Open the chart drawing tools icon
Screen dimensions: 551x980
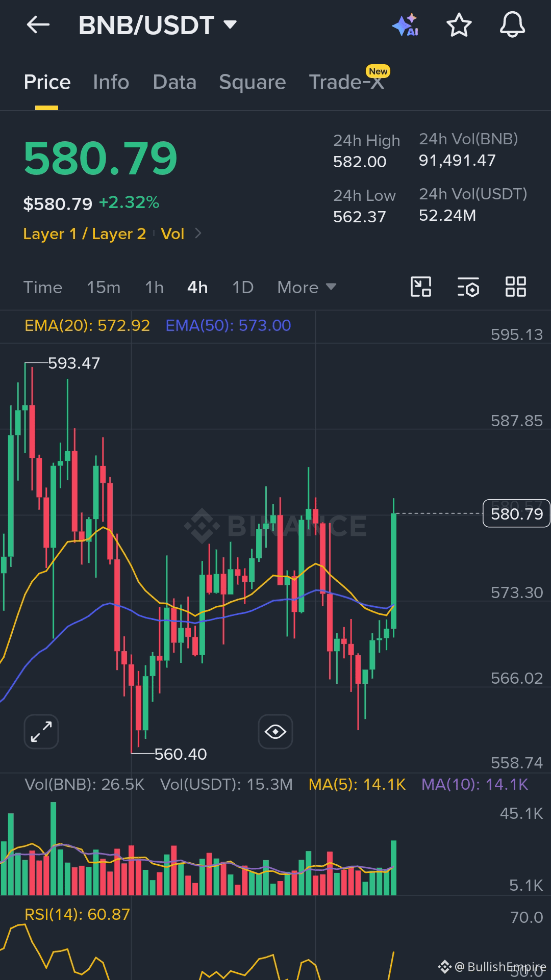click(421, 287)
